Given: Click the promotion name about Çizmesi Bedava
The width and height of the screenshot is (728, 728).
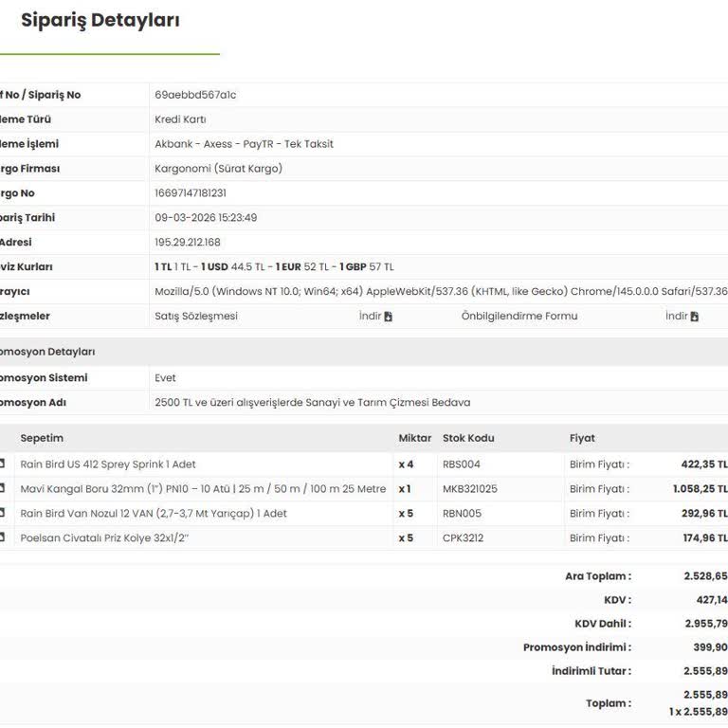Looking at the screenshot, I should (x=312, y=403).
